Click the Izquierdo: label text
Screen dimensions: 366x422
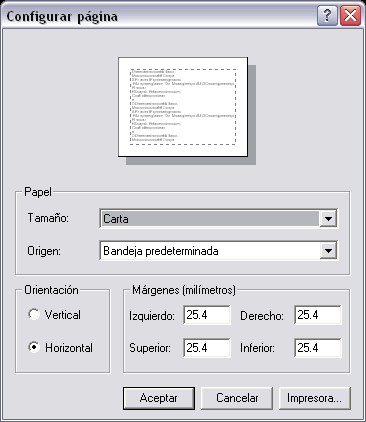pos(152,316)
